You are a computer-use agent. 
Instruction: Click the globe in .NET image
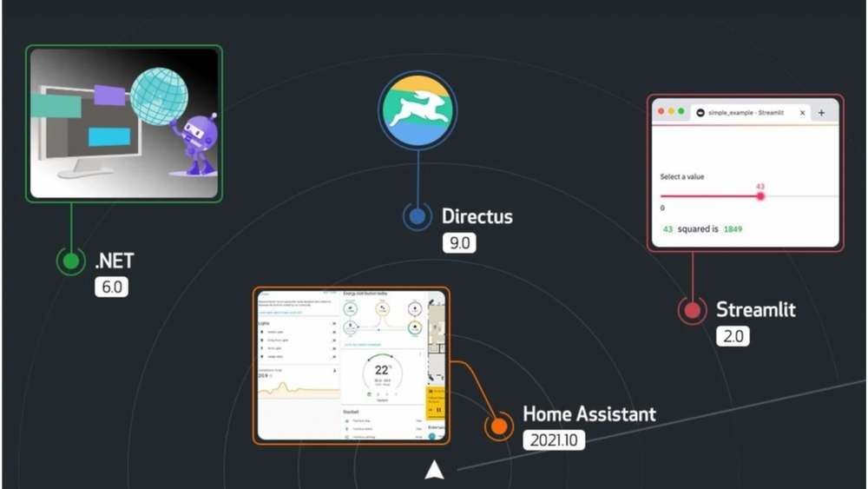pyautogui.click(x=159, y=96)
